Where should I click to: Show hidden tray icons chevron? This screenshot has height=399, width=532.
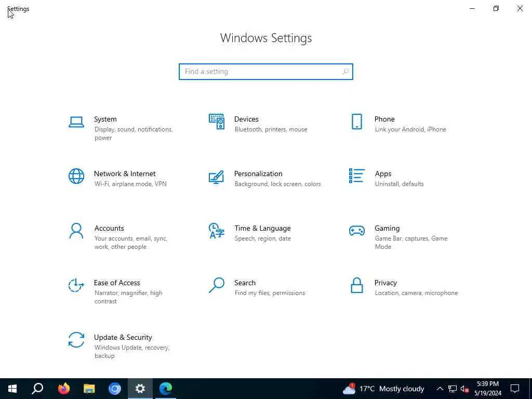pyautogui.click(x=440, y=389)
